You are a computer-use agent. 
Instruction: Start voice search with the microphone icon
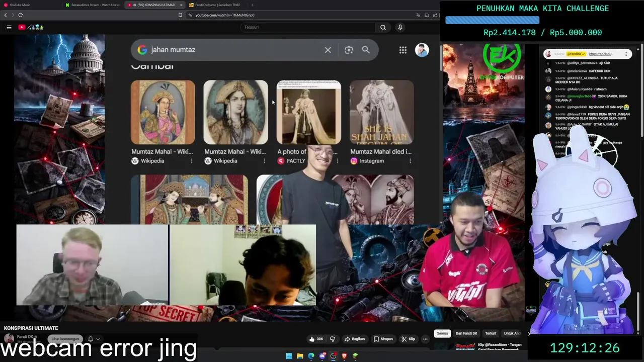(x=400, y=27)
